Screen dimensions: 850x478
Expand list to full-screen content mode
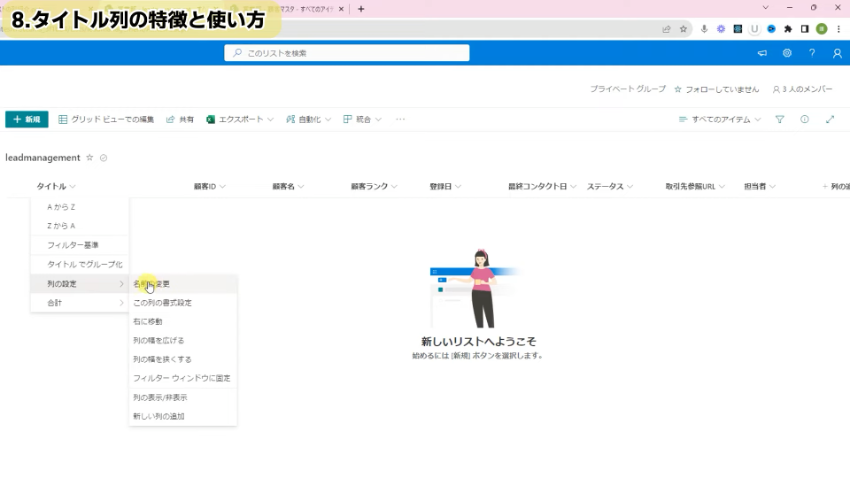pos(830,119)
